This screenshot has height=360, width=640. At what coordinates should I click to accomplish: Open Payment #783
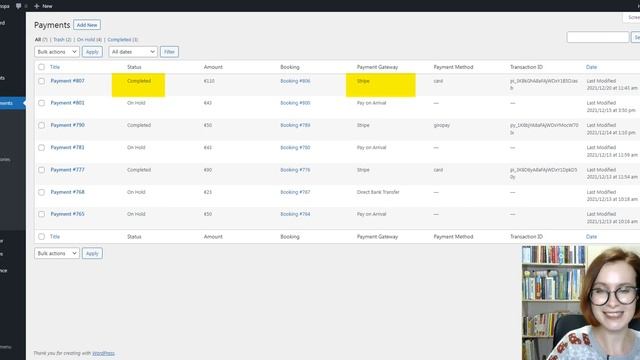click(x=67, y=147)
